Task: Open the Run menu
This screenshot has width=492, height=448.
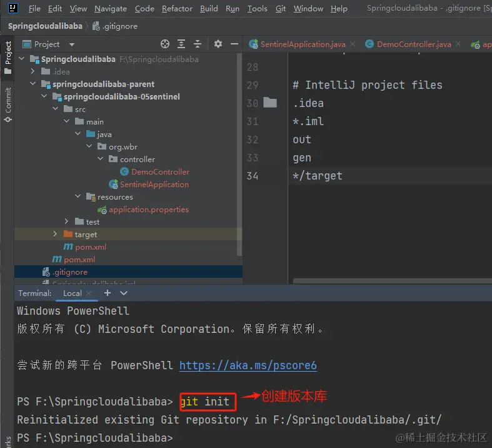Action: (x=233, y=9)
